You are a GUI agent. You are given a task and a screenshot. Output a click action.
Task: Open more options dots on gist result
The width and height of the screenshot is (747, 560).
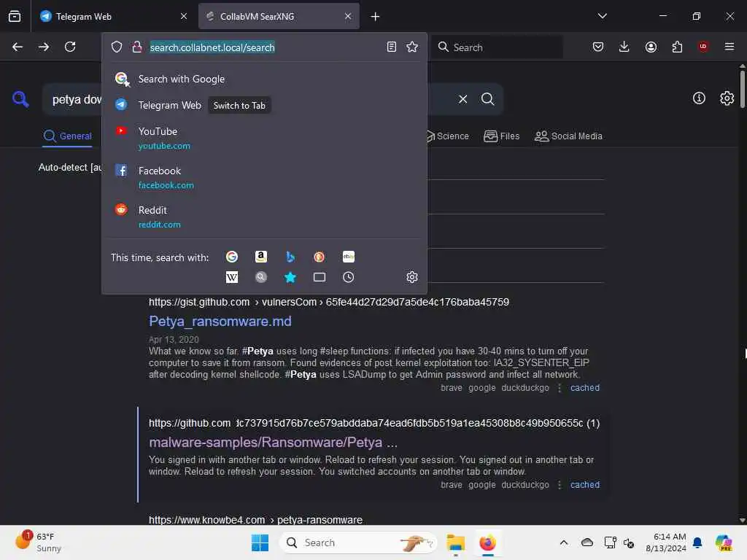pos(560,388)
